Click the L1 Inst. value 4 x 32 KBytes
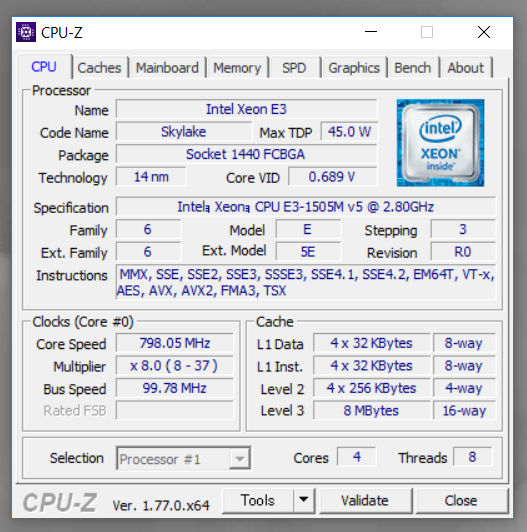 click(x=372, y=366)
